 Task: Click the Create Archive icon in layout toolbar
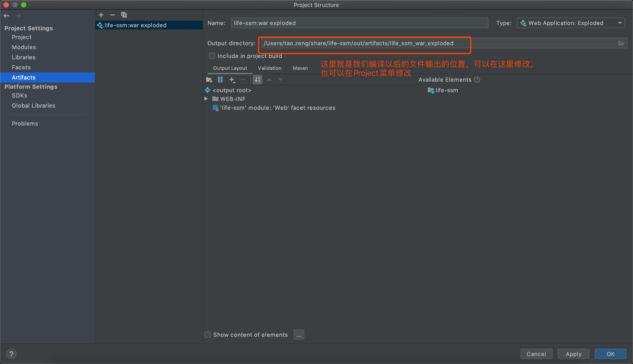(x=220, y=80)
